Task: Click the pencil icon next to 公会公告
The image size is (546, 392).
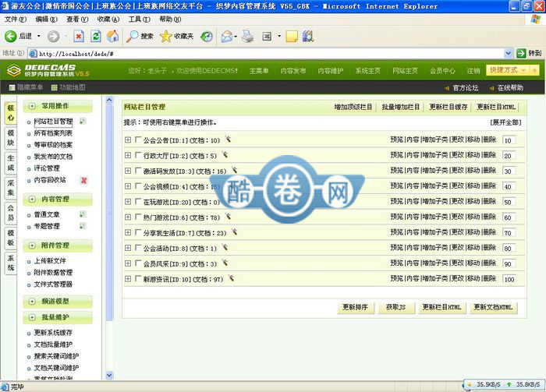Action: click(x=228, y=139)
